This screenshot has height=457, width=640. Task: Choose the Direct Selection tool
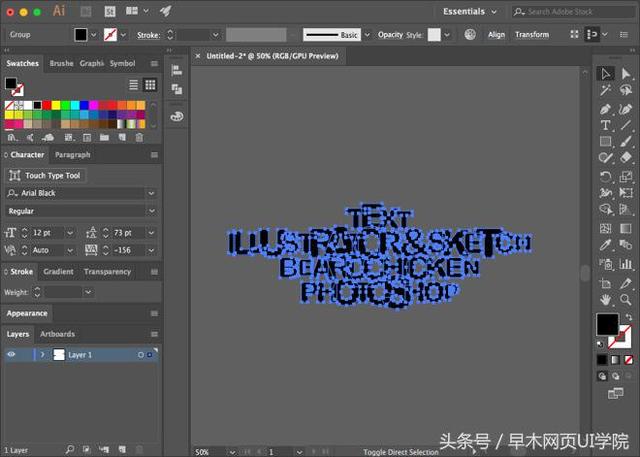click(x=626, y=74)
